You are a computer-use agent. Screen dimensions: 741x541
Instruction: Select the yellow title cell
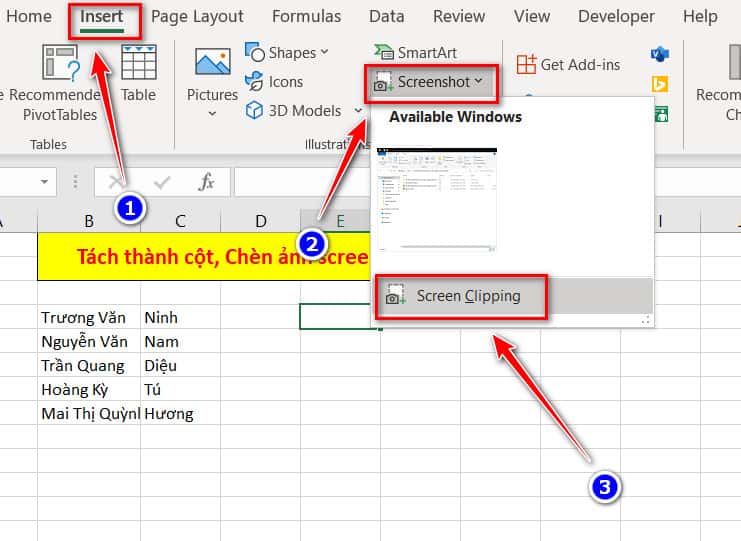click(204, 257)
